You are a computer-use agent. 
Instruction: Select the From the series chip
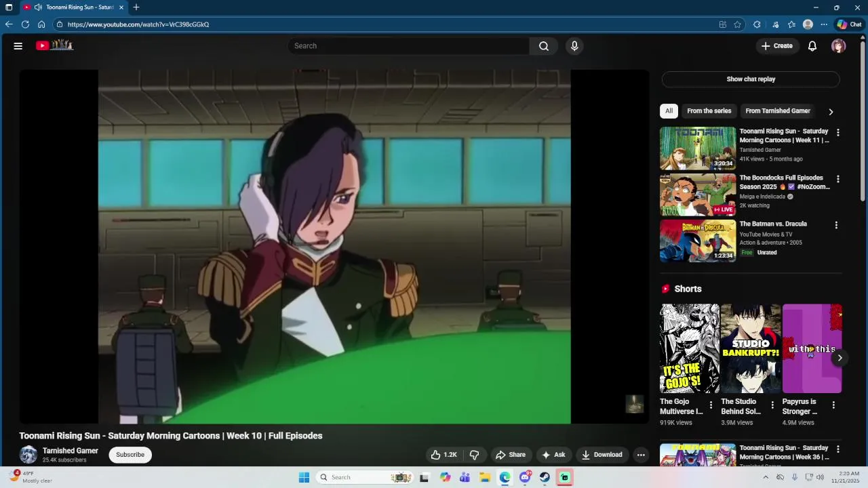[709, 111]
